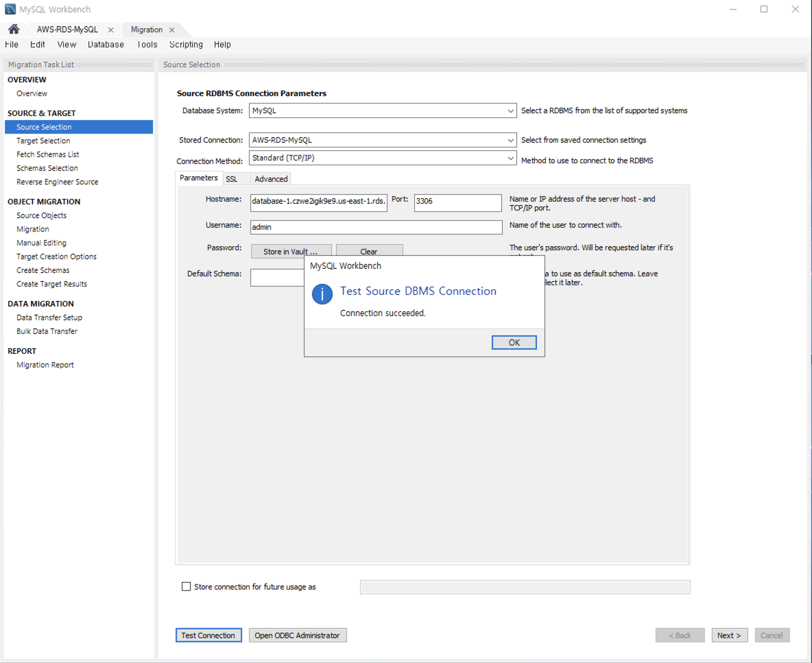Minimize the MySQL Workbench window
This screenshot has height=663, width=812.
tap(732, 10)
